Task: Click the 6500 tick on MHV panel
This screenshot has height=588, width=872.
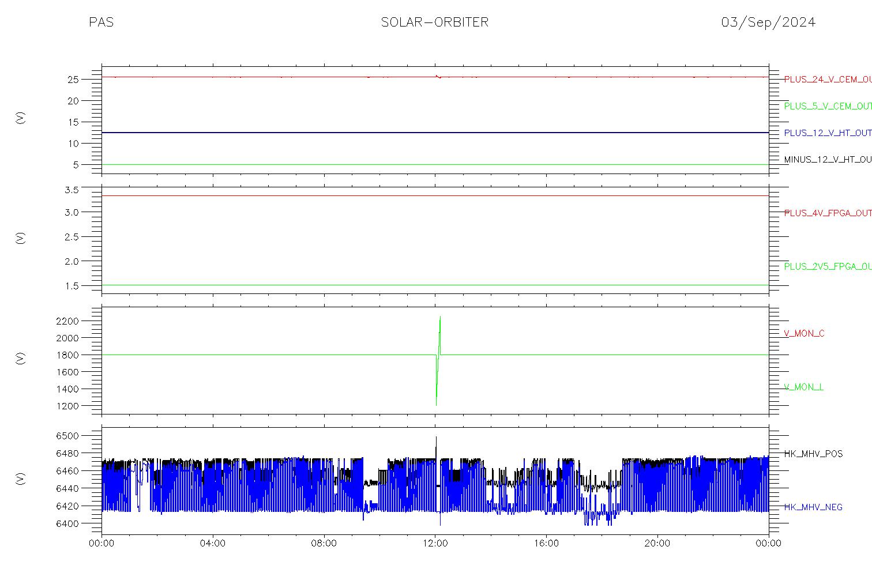Action: pos(67,436)
